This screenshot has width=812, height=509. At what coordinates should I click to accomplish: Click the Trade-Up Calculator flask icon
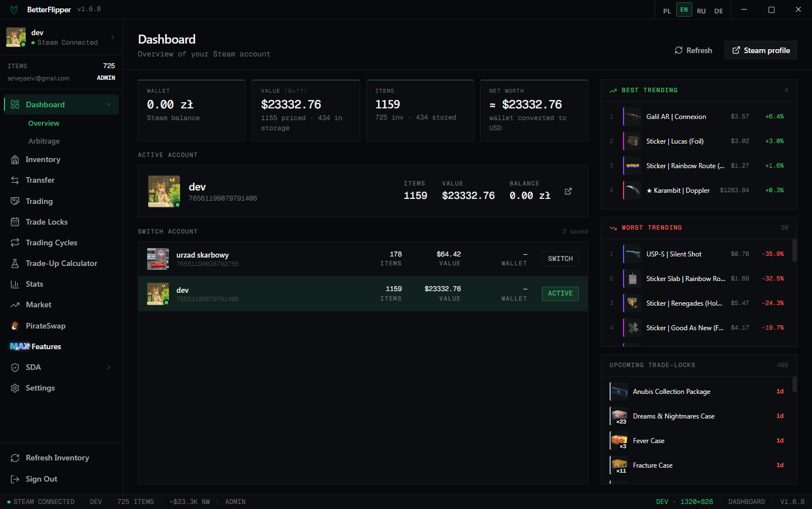pyautogui.click(x=15, y=263)
